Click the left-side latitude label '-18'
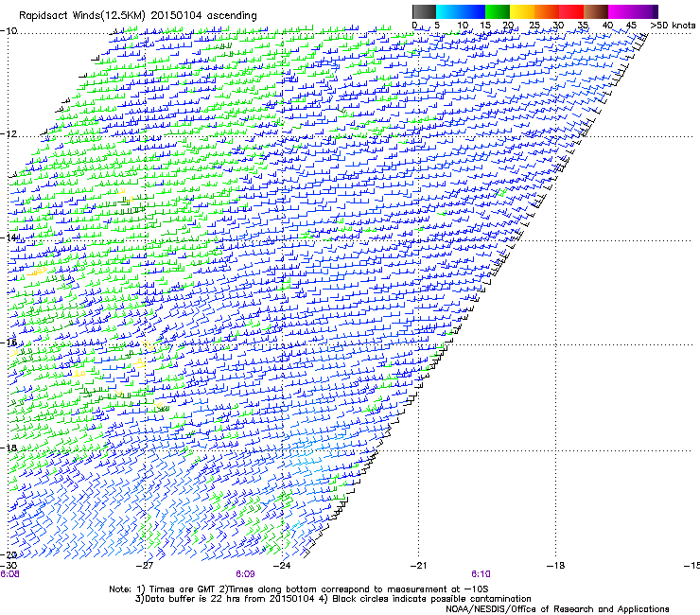 pos(9,448)
